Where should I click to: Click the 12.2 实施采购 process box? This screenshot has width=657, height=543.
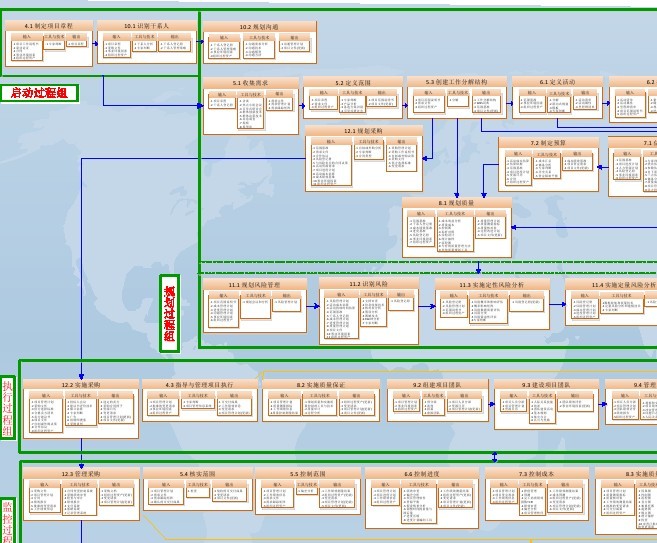(x=81, y=408)
